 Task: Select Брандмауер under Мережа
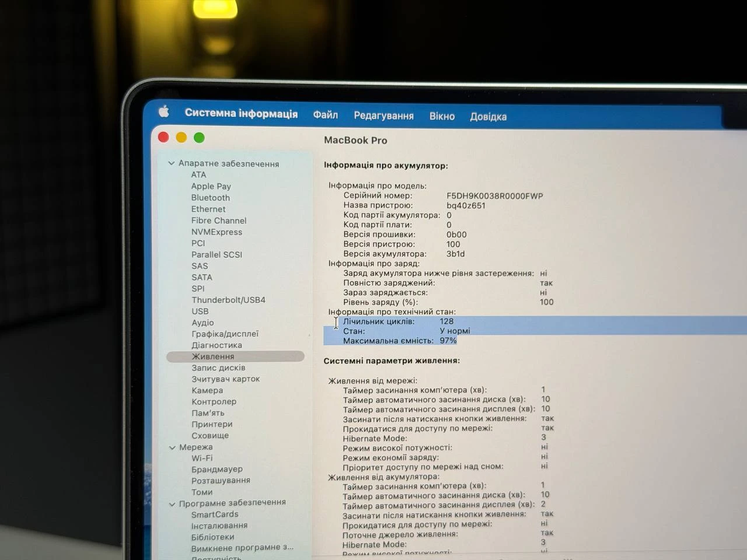click(x=217, y=469)
